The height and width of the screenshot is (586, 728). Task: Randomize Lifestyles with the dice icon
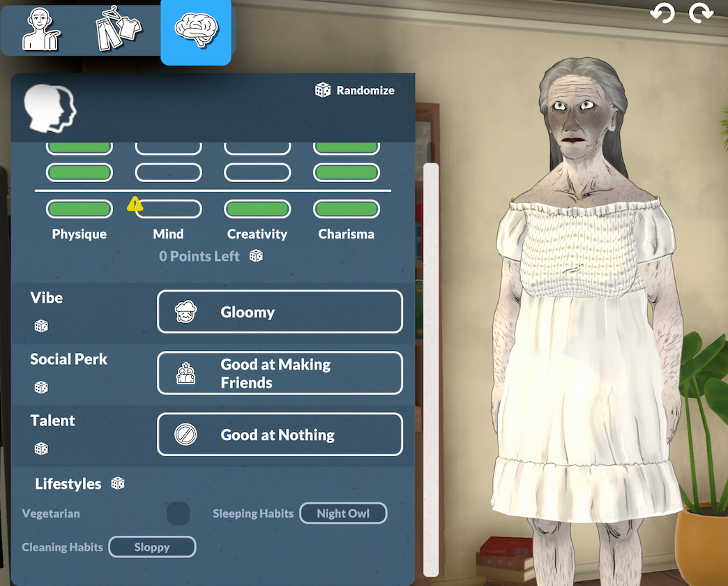pyautogui.click(x=118, y=483)
